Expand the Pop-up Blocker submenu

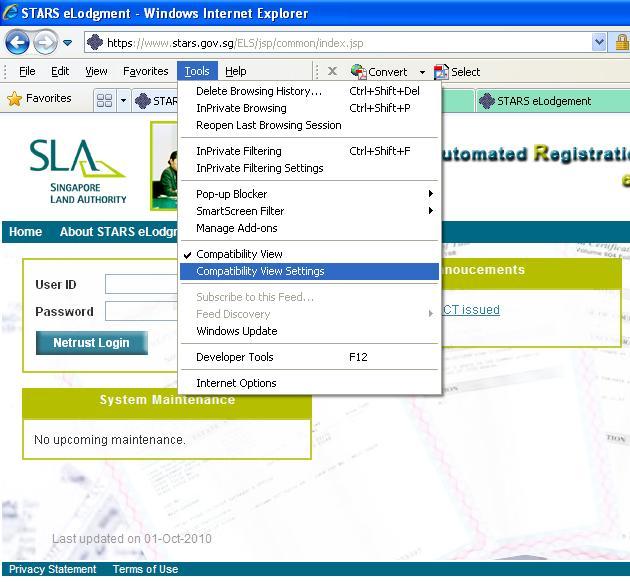pyautogui.click(x=309, y=194)
